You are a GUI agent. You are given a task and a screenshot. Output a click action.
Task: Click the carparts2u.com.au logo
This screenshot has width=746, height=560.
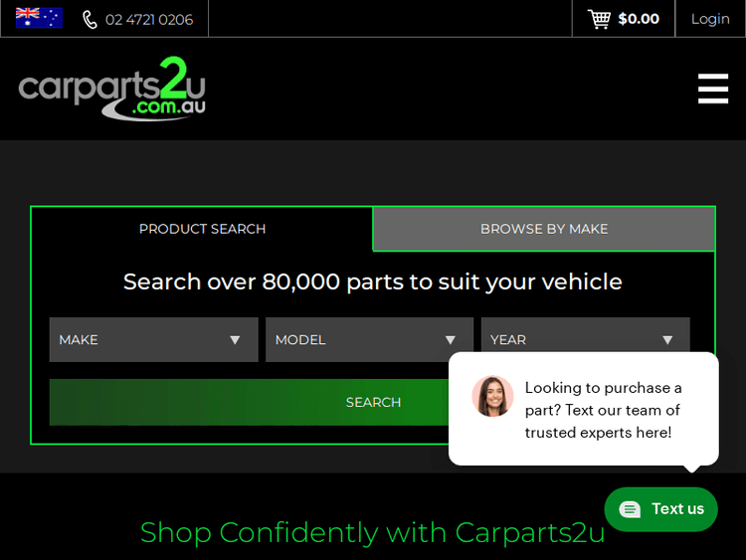(x=112, y=89)
